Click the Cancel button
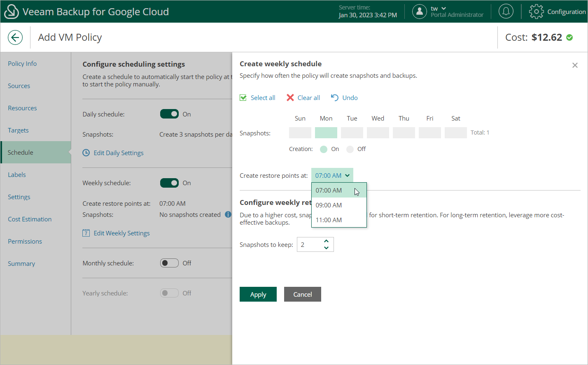Image resolution: width=588 pixels, height=365 pixels. (303, 294)
